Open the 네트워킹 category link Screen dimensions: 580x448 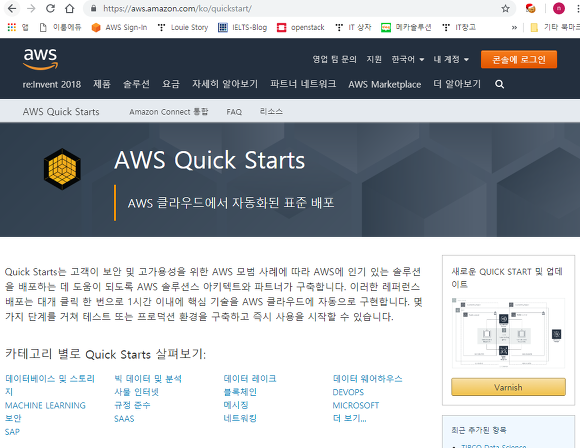pos(240,418)
